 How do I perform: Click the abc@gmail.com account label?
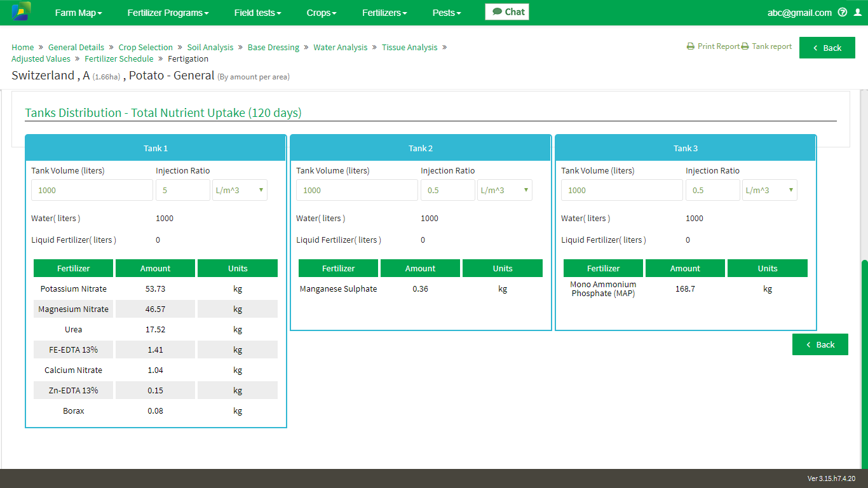pyautogui.click(x=799, y=13)
